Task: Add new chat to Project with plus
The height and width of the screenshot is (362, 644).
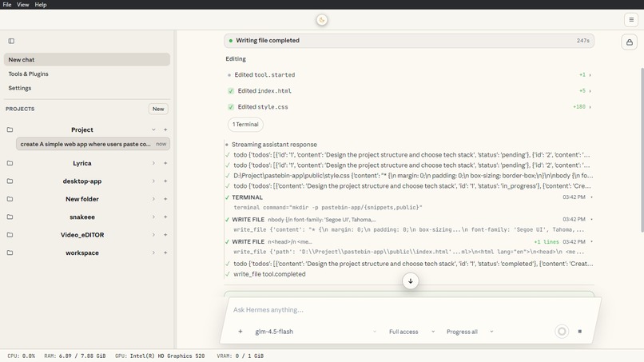Action: pyautogui.click(x=165, y=129)
